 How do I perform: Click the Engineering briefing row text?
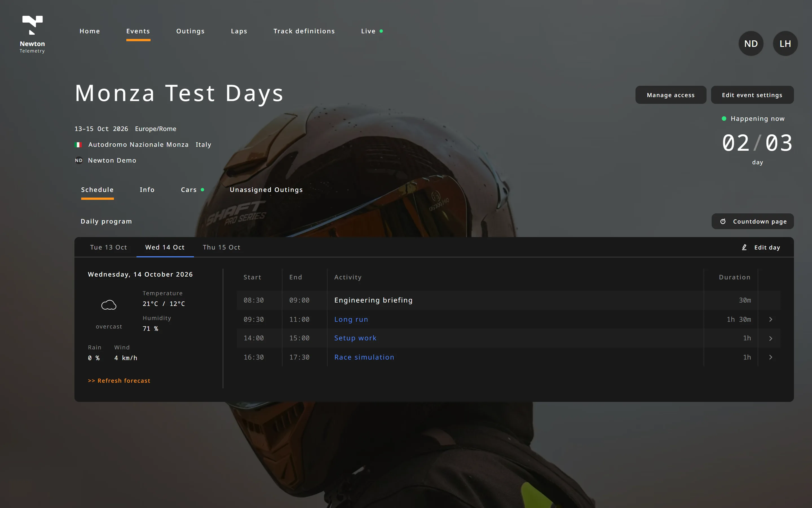pos(374,300)
